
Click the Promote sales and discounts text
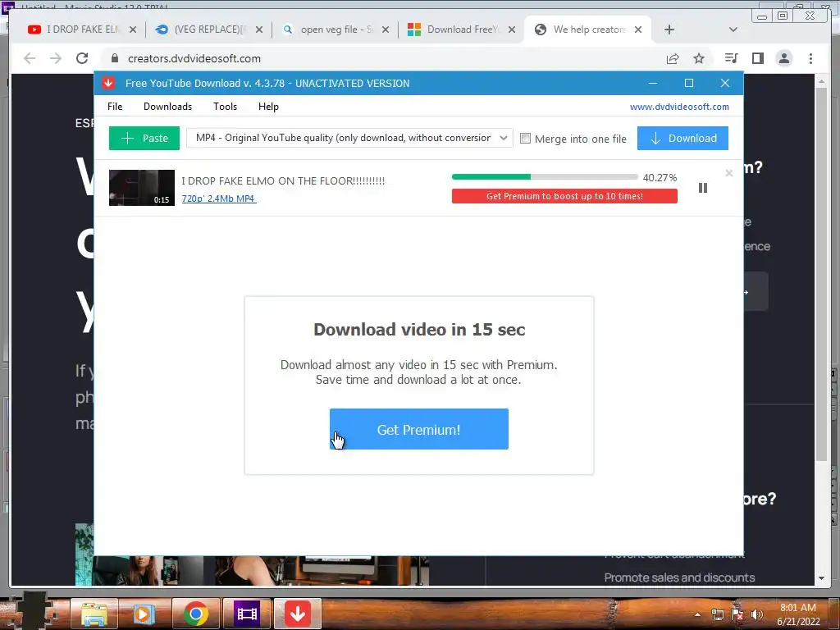pyautogui.click(x=679, y=577)
